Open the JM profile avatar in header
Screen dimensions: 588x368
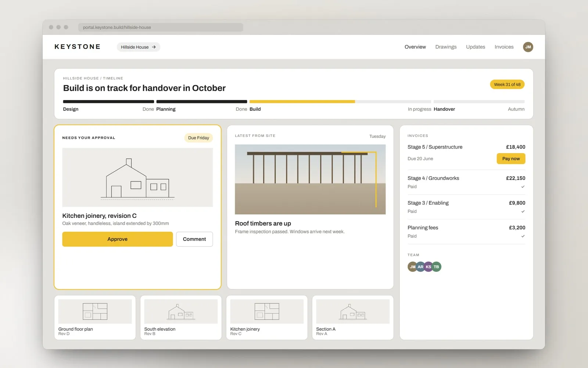coord(528,47)
